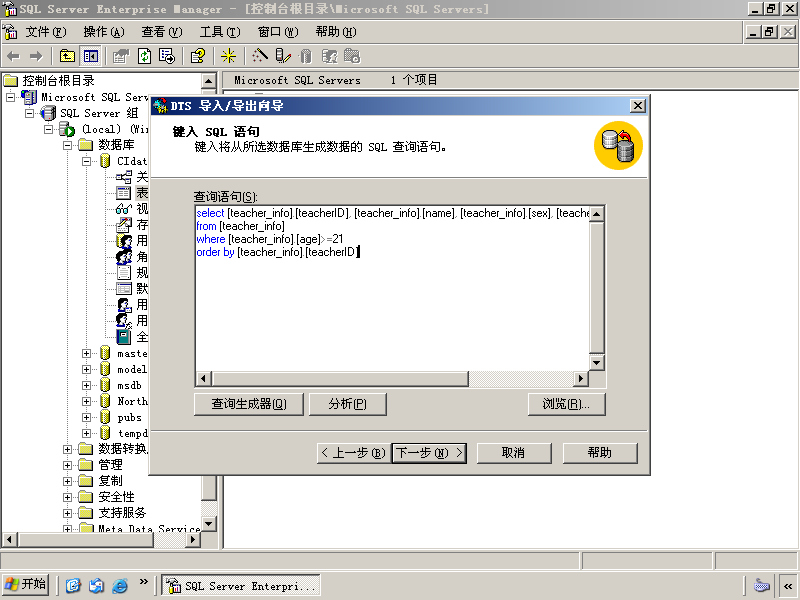
Task: Click the Views glasses icon in tree
Action: [123, 209]
